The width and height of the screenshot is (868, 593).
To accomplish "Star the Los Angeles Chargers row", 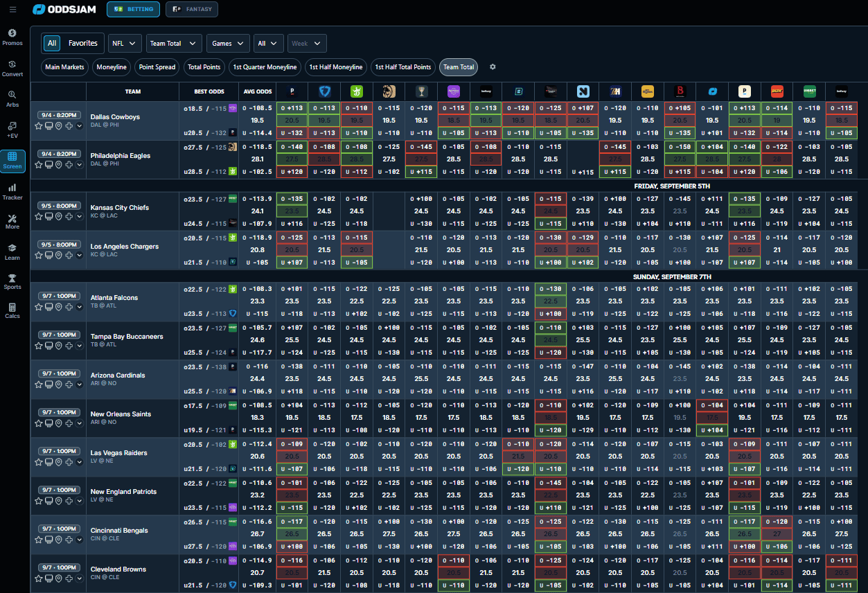I will click(x=39, y=255).
